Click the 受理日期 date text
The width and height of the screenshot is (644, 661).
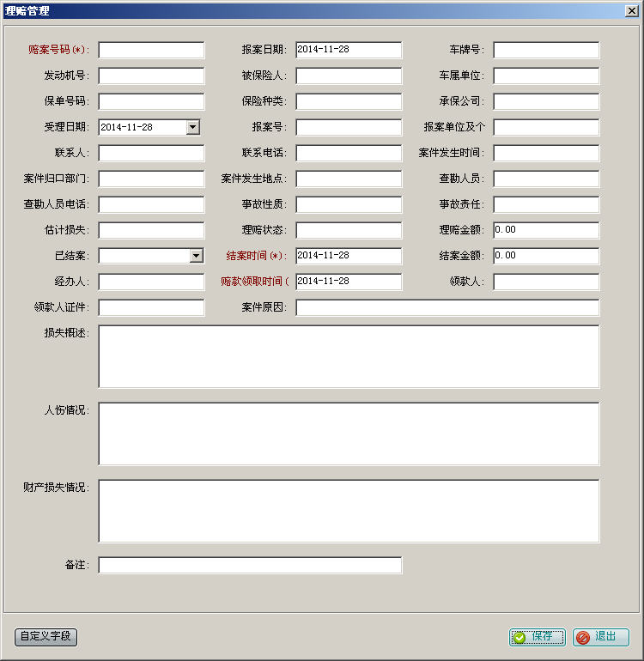126,127
